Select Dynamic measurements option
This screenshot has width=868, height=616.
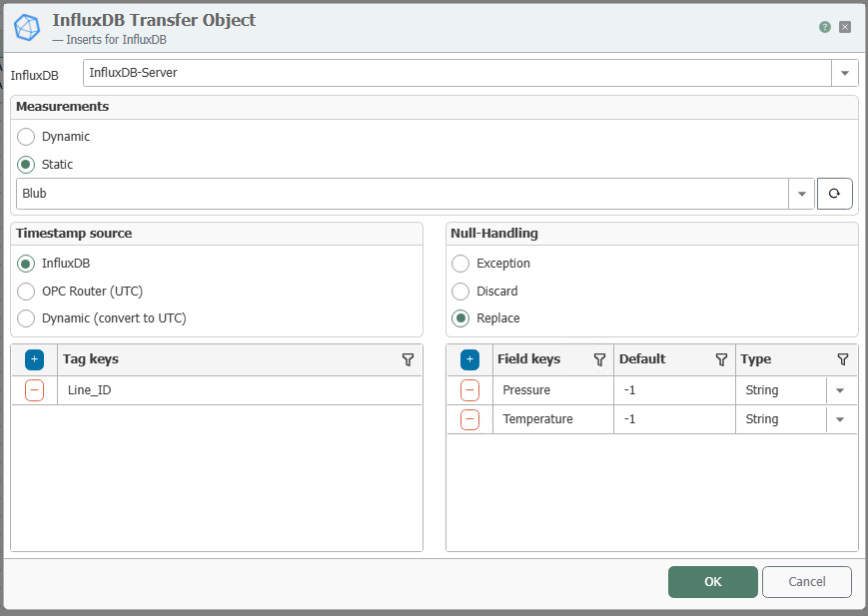point(26,136)
